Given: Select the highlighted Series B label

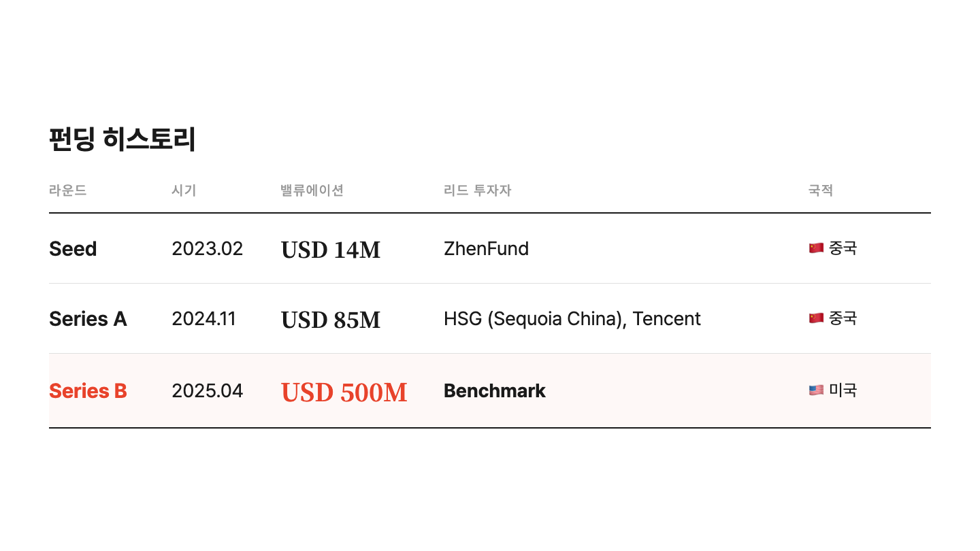Looking at the screenshot, I should (88, 391).
